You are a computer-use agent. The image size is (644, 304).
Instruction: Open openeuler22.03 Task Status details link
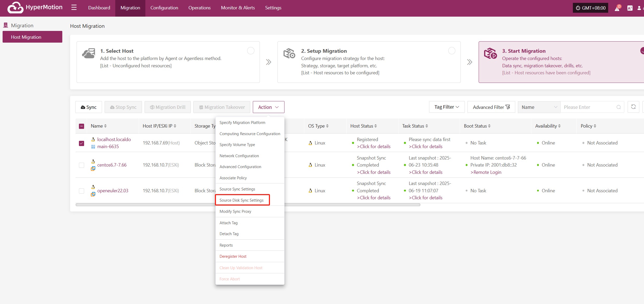click(x=426, y=198)
